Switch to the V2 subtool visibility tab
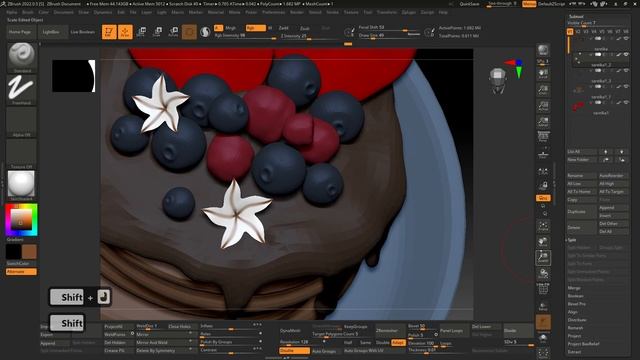The height and width of the screenshot is (360, 640). pyautogui.click(x=578, y=31)
